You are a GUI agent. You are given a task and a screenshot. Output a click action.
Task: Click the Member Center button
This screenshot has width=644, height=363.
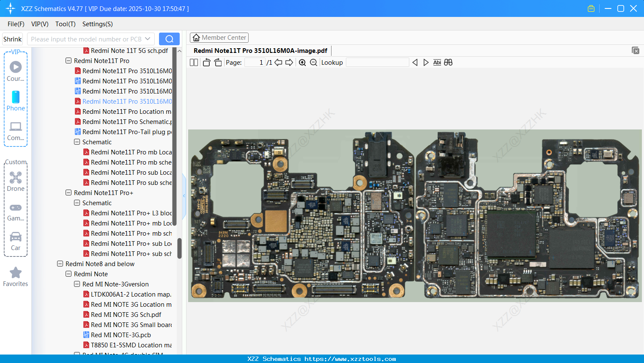click(x=219, y=38)
